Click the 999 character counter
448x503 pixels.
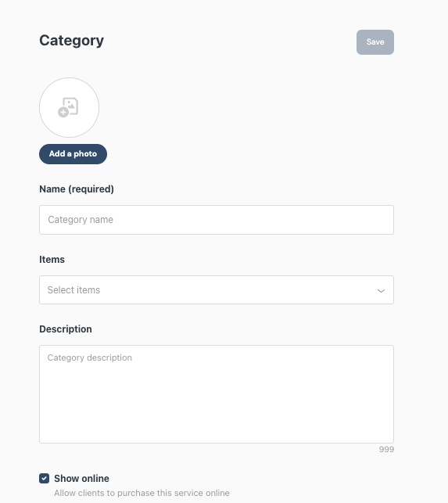[x=386, y=450]
